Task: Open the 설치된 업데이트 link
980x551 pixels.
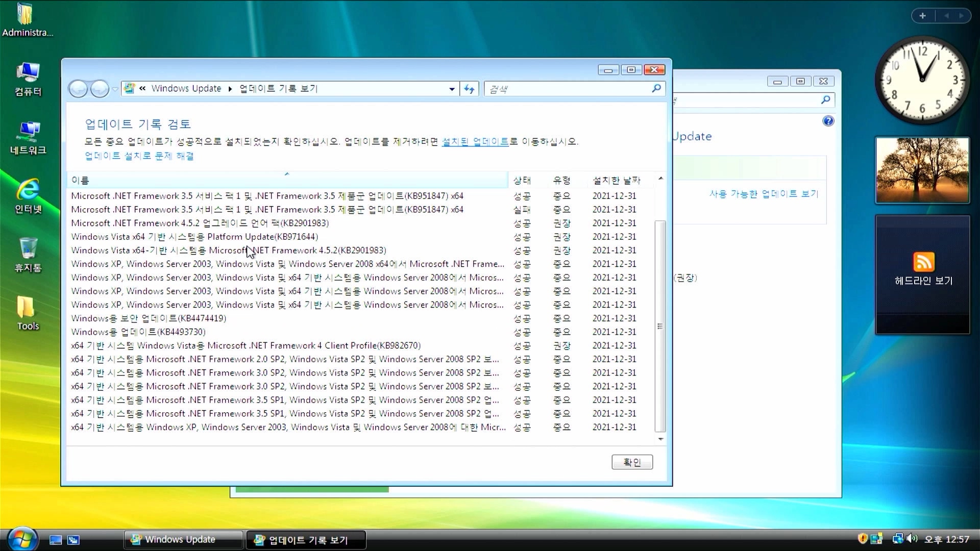Action: pyautogui.click(x=475, y=141)
